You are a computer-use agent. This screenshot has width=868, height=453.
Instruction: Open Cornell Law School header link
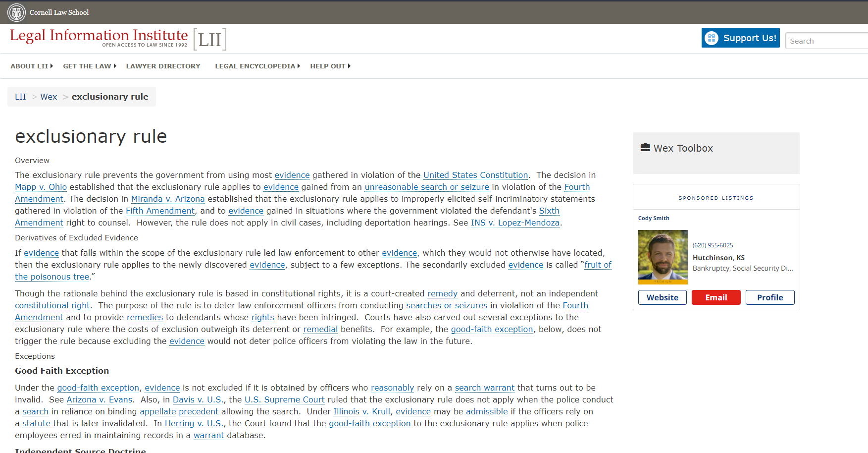(x=59, y=12)
